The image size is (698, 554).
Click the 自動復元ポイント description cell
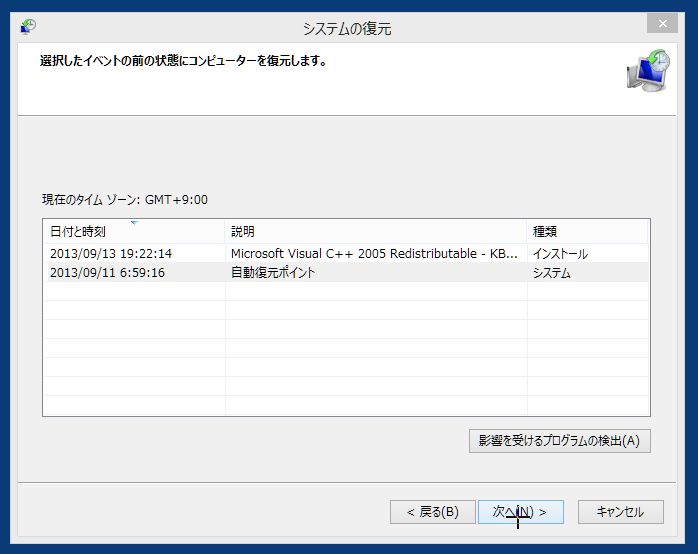click(x=273, y=273)
